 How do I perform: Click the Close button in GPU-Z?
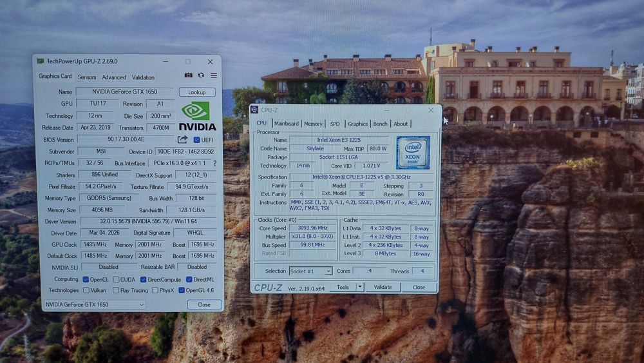(204, 304)
